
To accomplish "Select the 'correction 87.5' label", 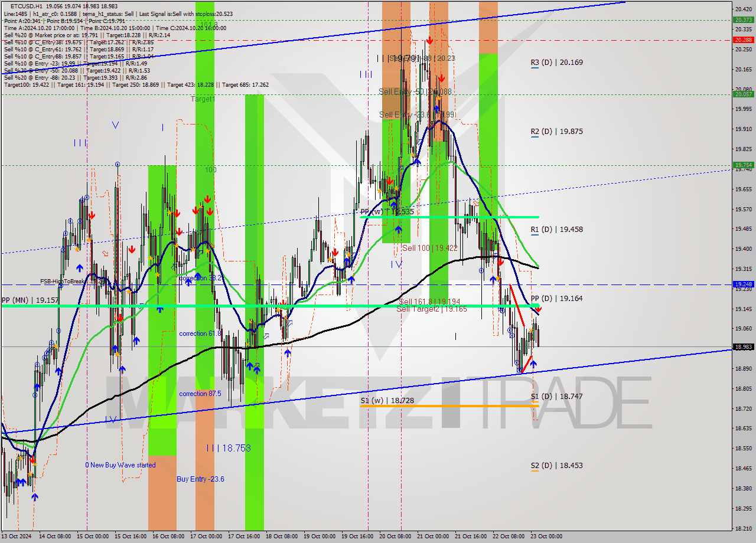I will click(200, 394).
